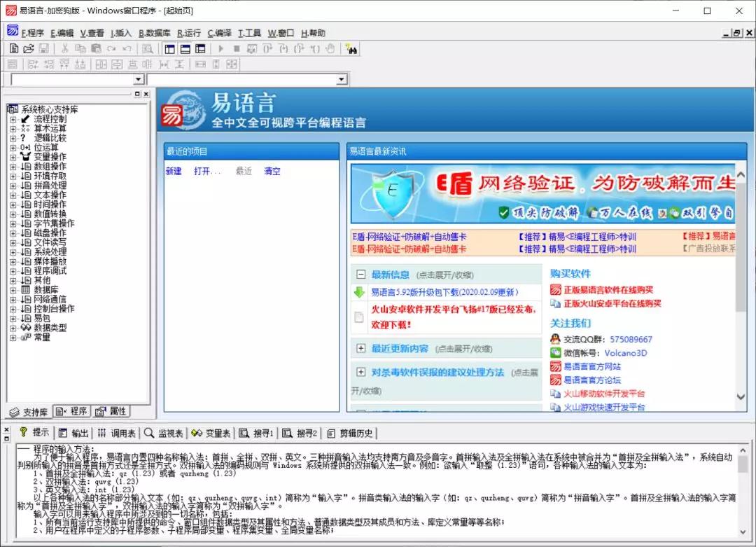Save the project using the Save icon
This screenshot has height=547, width=756.
tap(44, 48)
